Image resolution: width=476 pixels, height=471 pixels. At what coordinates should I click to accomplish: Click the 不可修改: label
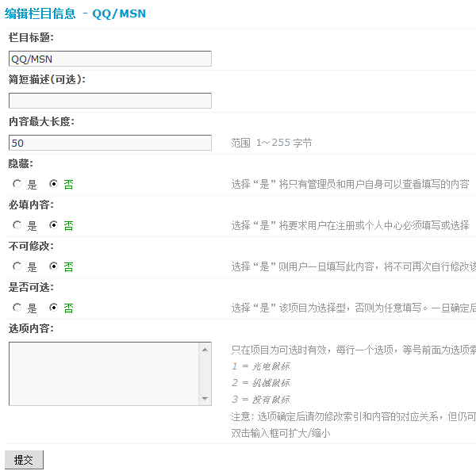pos(31,246)
